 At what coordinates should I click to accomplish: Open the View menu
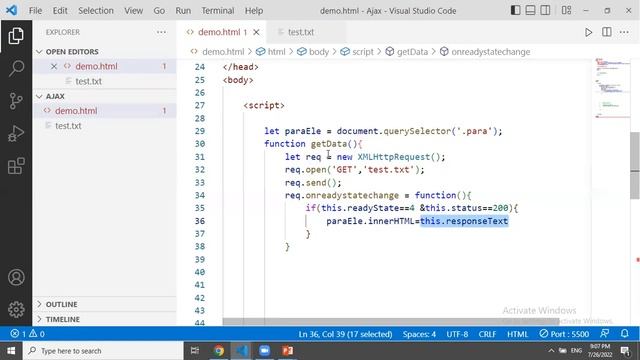[133, 11]
